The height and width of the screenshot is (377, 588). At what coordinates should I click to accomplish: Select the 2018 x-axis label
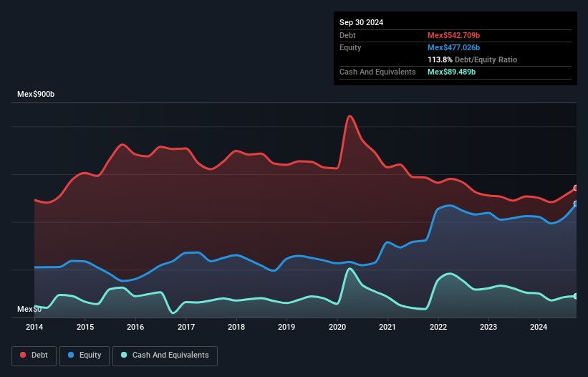tap(236, 328)
